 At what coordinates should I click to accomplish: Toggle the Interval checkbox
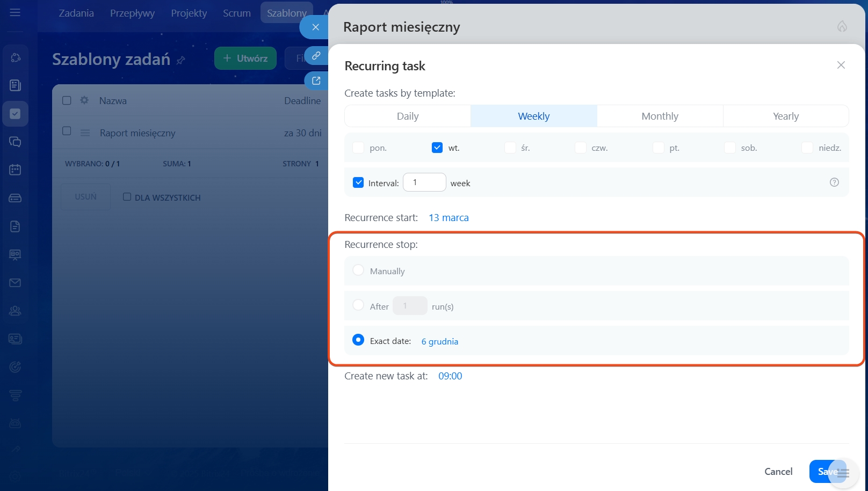pyautogui.click(x=358, y=182)
